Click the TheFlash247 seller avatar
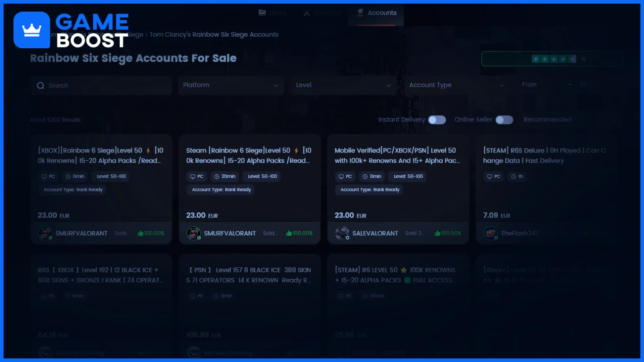 click(x=491, y=233)
